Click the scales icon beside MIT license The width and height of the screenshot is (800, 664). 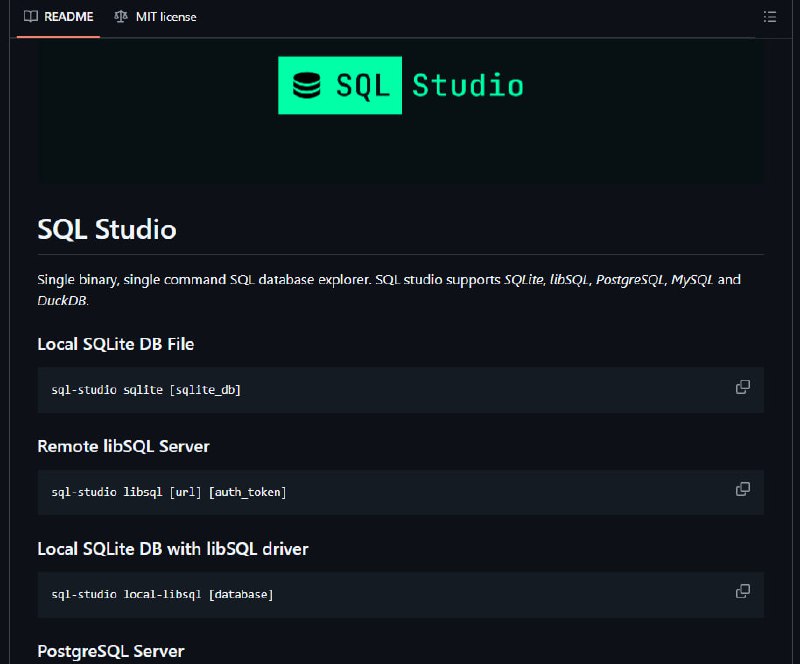pos(121,17)
